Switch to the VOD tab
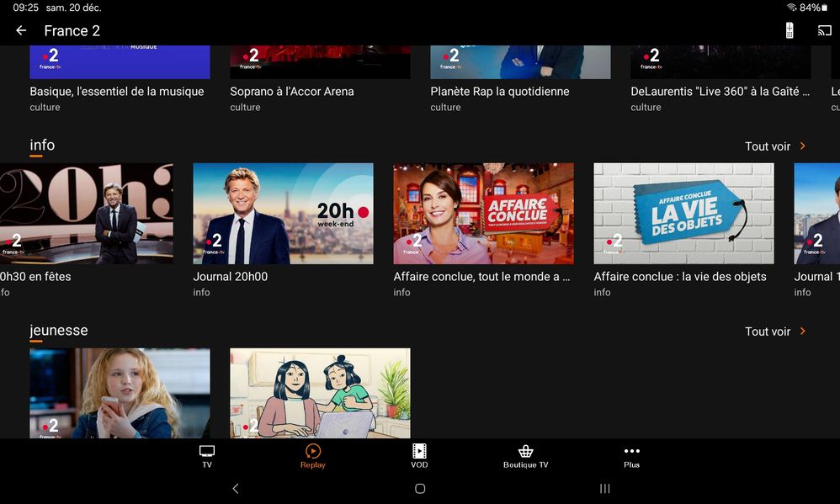Image resolution: width=840 pixels, height=504 pixels. [x=419, y=456]
